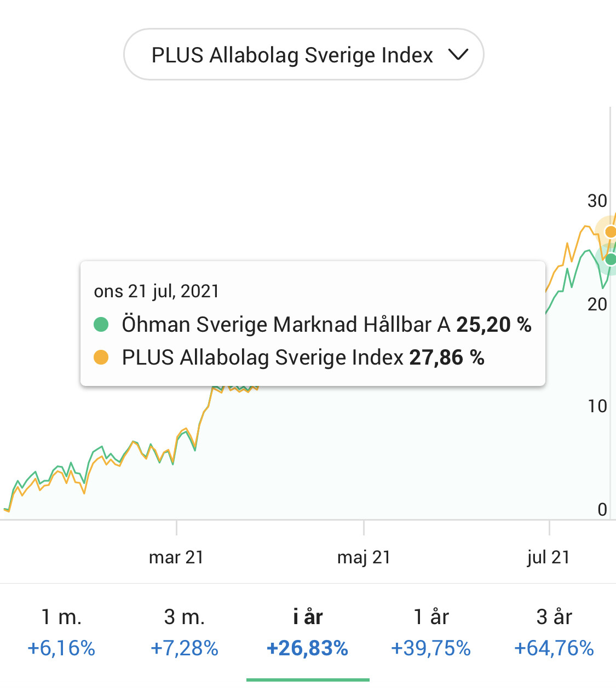Viewport: 616px width, 692px height.
Task: Open the PLUS Allabolag Sverige Index dropdown
Action: (x=303, y=55)
